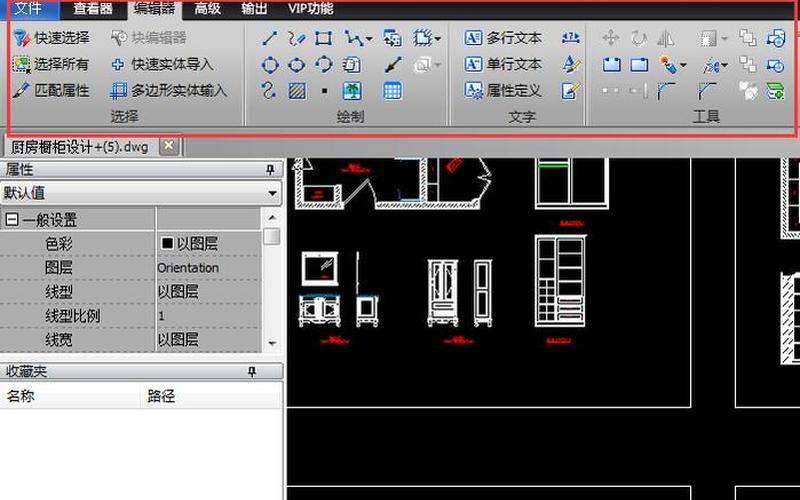This screenshot has height=500, width=800.
Task: Click the 线宽 property row
Action: (x=131, y=340)
